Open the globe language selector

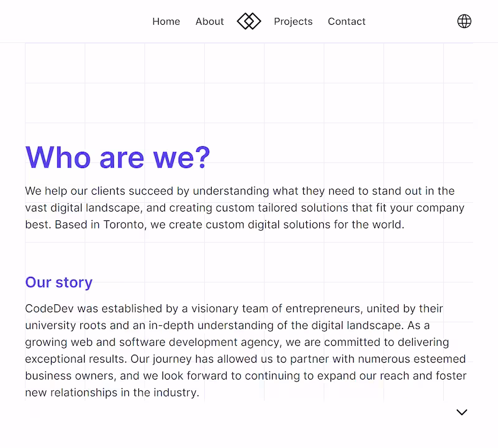(x=464, y=21)
